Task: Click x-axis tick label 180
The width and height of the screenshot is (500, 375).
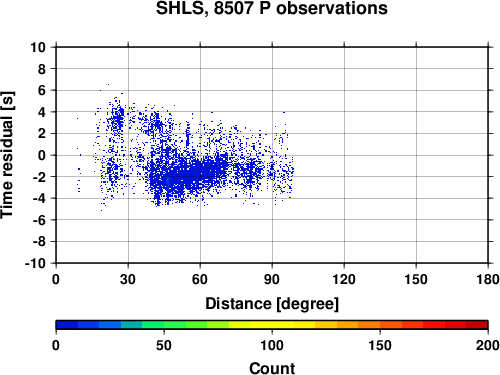Action: click(488, 279)
